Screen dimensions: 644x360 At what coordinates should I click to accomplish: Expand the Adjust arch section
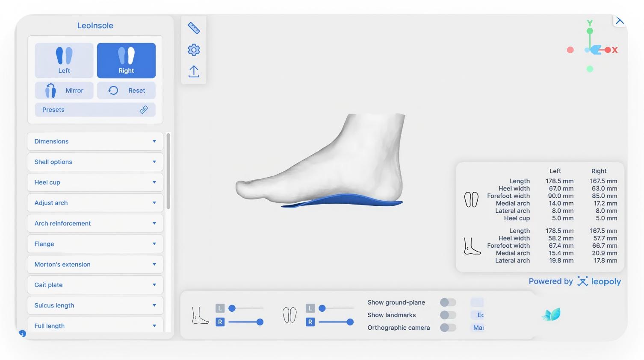pos(95,203)
